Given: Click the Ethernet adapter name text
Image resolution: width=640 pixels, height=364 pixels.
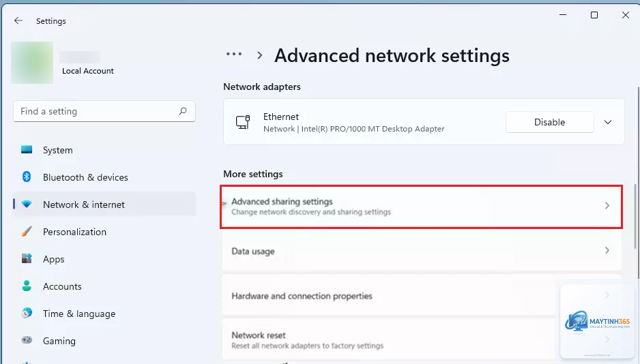Looking at the screenshot, I should coord(281,117).
